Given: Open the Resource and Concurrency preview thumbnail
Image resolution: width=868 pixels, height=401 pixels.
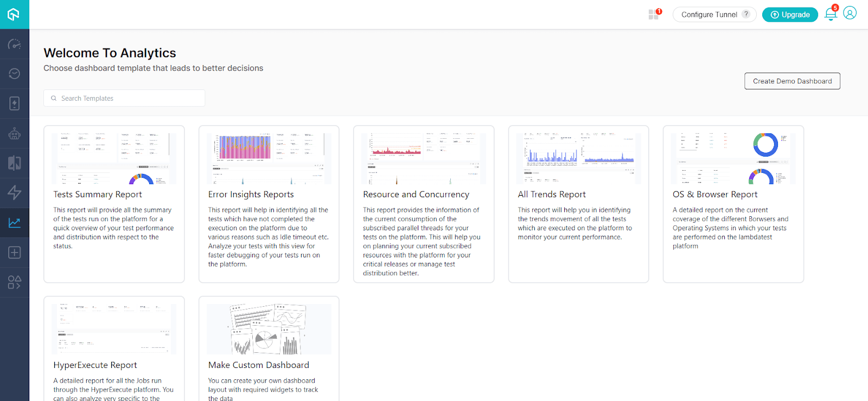Looking at the screenshot, I should (424, 158).
